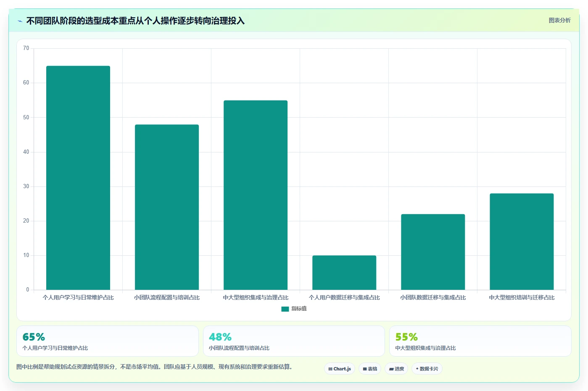The width and height of the screenshot is (588, 391).
Task: Toggle the 指标值 legend color swatch
Action: (285, 309)
